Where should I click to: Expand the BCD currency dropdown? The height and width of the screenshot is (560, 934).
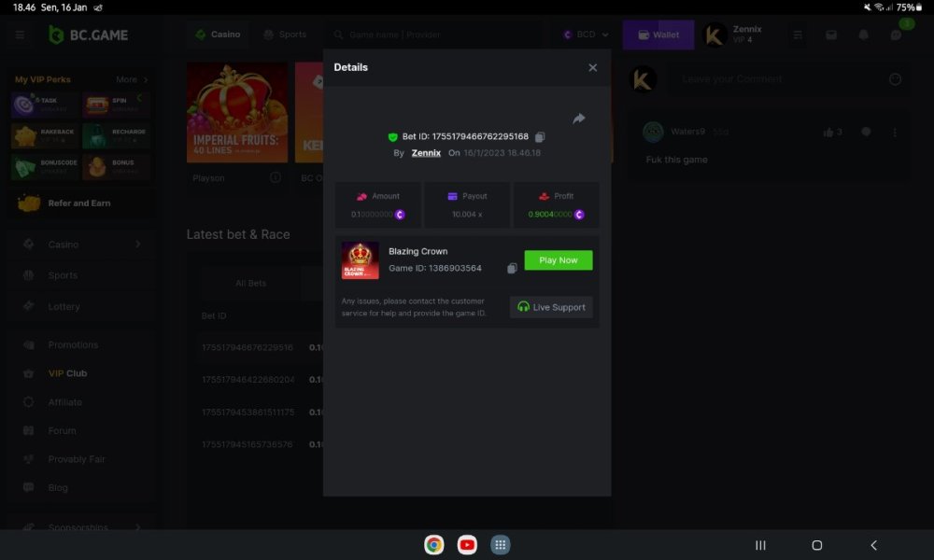(586, 35)
